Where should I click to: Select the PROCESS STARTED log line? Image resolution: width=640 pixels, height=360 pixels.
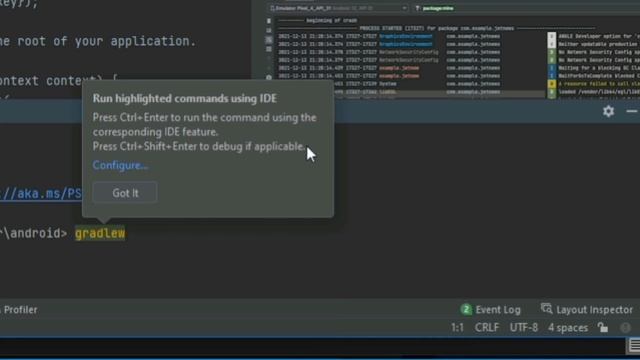[437, 28]
